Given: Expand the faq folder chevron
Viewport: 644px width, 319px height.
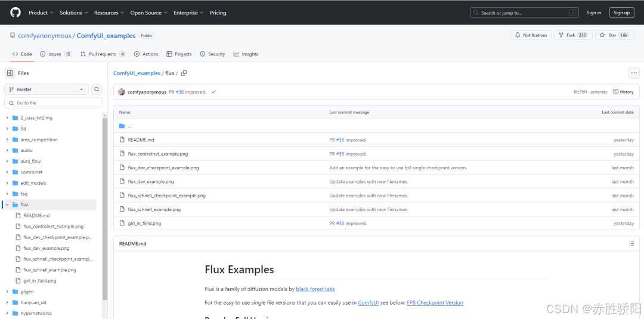Looking at the screenshot, I should click(7, 194).
